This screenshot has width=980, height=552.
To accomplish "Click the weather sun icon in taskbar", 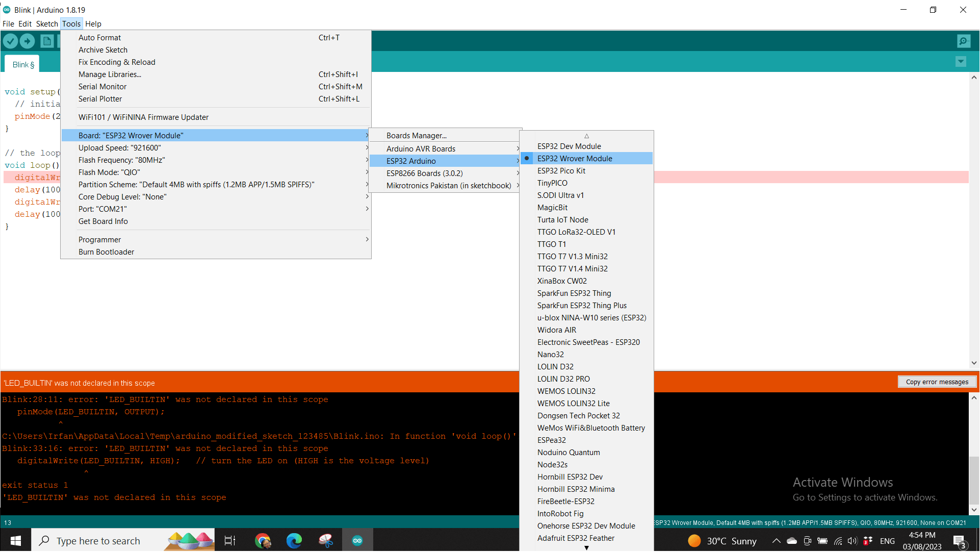I will [694, 541].
